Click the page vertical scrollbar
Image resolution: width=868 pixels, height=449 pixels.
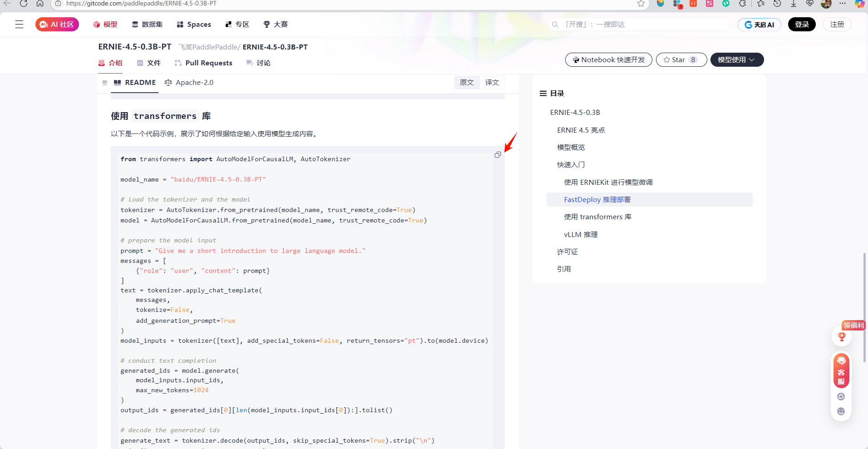[864, 307]
